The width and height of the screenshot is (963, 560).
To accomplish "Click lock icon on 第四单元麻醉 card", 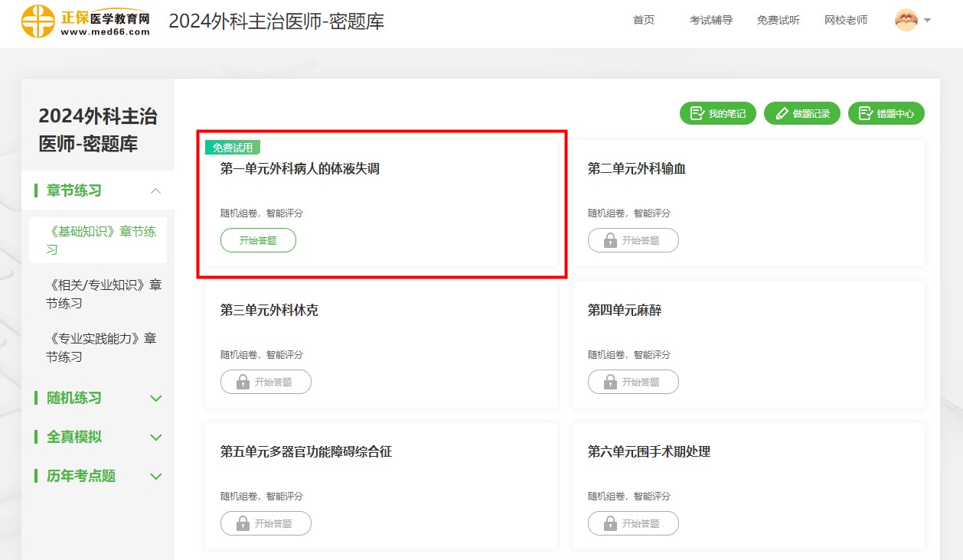I will 610,382.
